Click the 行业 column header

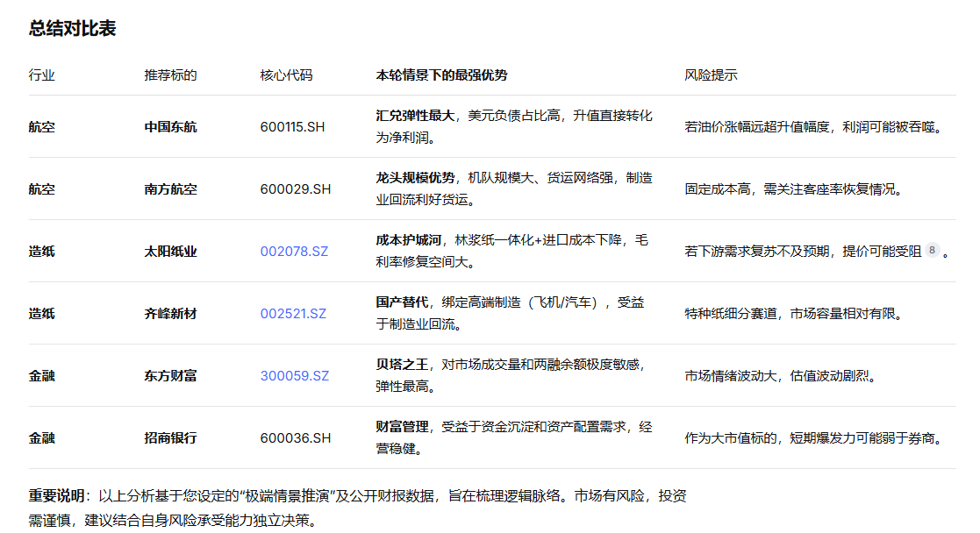tap(42, 75)
